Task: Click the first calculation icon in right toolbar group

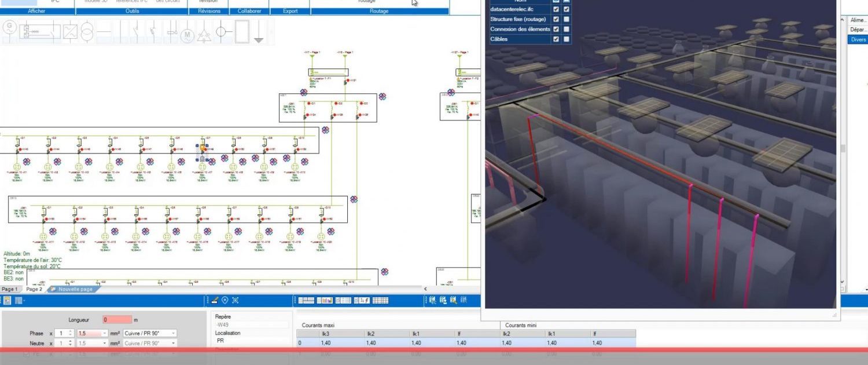Action: [433, 300]
